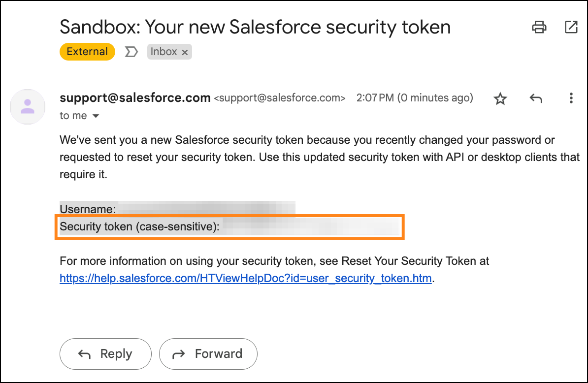588x383 pixels.
Task: Click the reply arrow icon in header
Action: coord(536,98)
